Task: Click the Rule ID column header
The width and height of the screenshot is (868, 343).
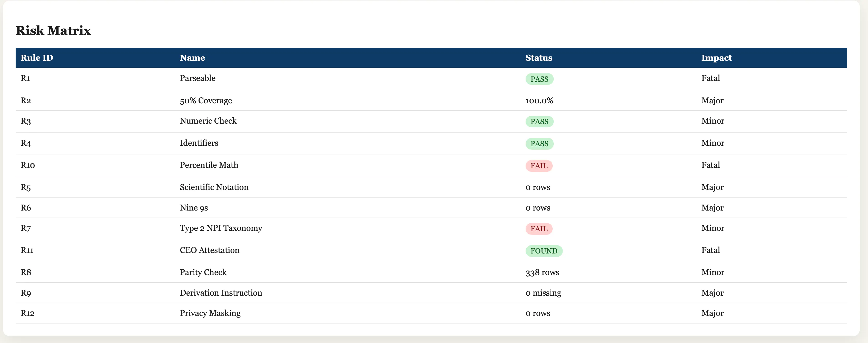Action: coord(37,58)
